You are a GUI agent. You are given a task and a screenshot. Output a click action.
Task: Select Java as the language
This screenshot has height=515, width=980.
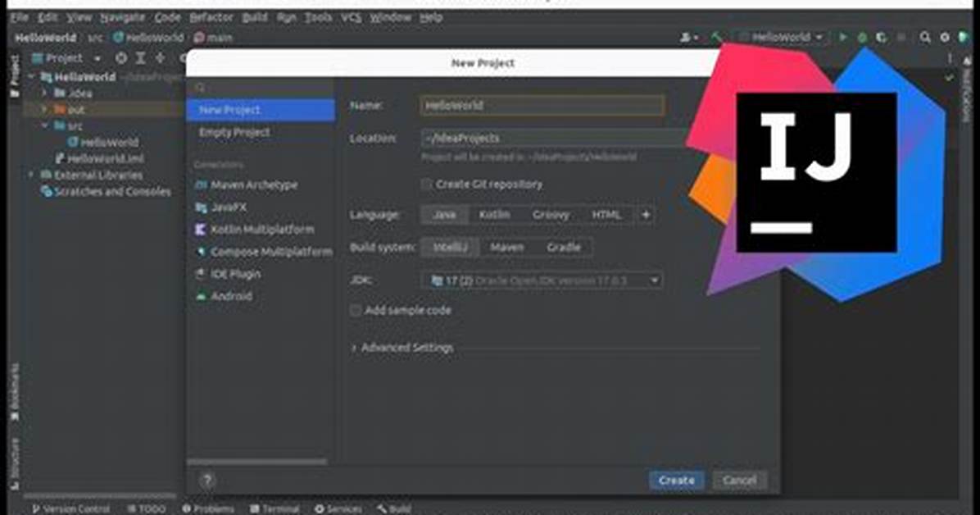coord(444,215)
